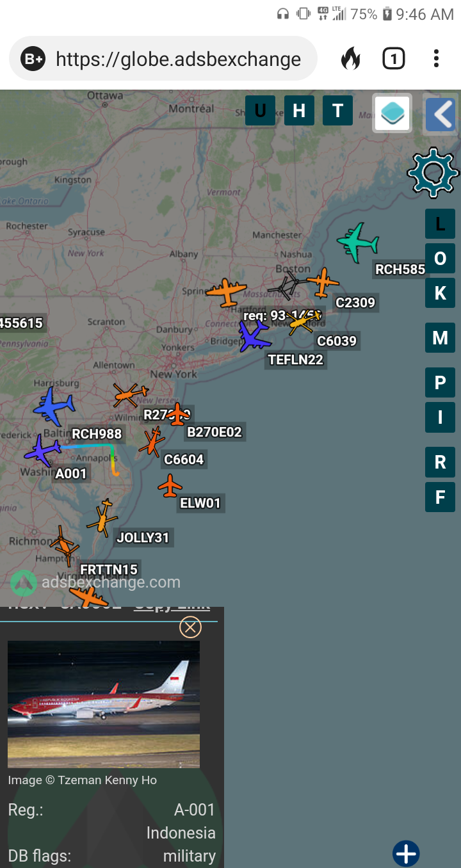Click the TEFLN22 callsign label
The image size is (461, 868).
(x=296, y=360)
